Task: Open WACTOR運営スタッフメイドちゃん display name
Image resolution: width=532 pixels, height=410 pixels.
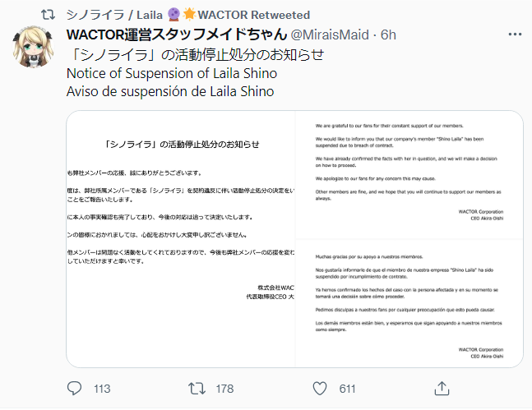Action: click(177, 35)
